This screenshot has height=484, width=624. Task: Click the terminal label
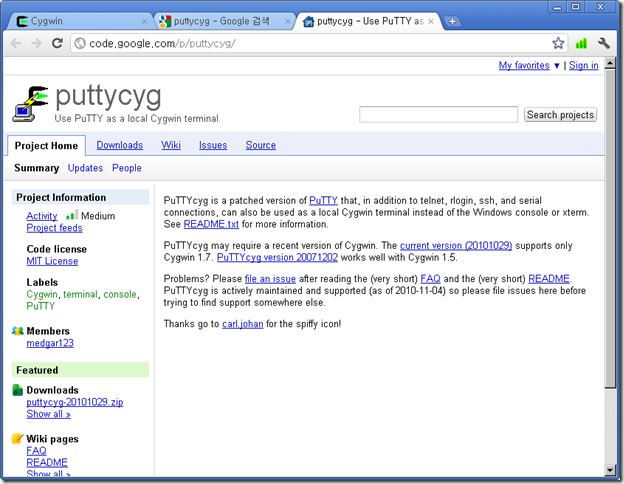click(80, 294)
